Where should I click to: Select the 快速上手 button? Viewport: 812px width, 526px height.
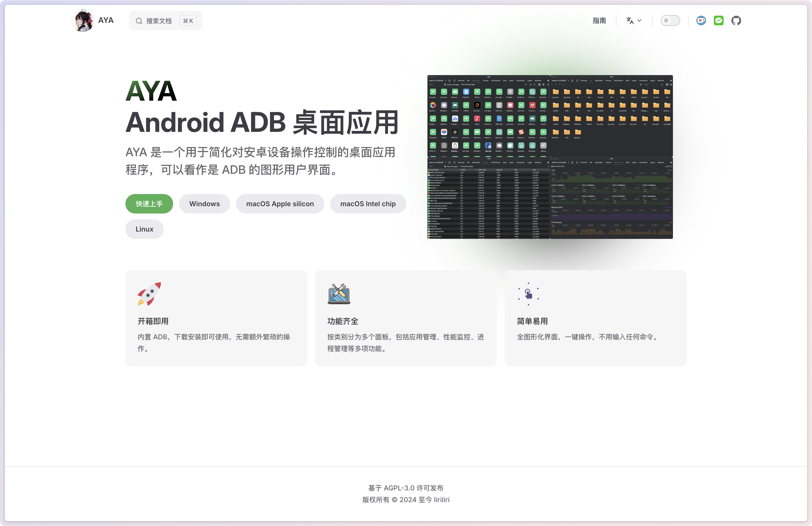[149, 204]
